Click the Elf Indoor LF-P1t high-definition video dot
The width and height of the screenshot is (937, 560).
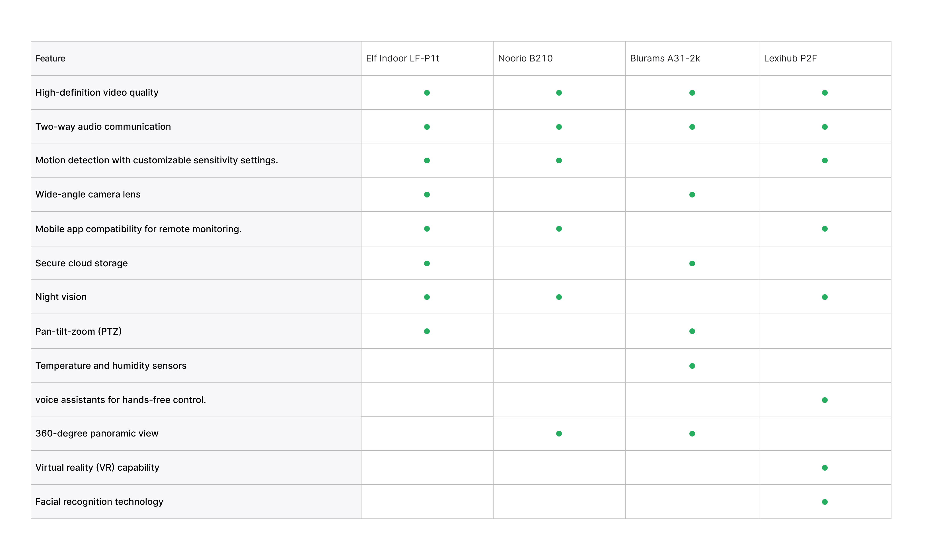point(427,93)
